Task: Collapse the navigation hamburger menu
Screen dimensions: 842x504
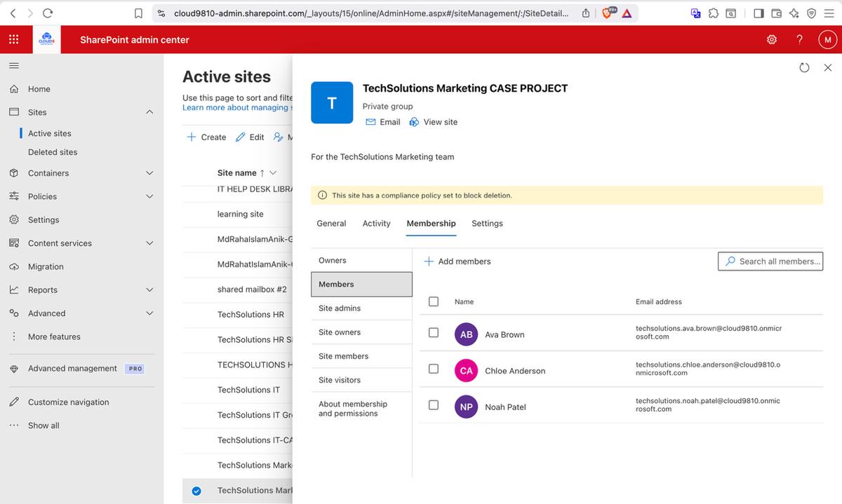Action: click(x=13, y=65)
